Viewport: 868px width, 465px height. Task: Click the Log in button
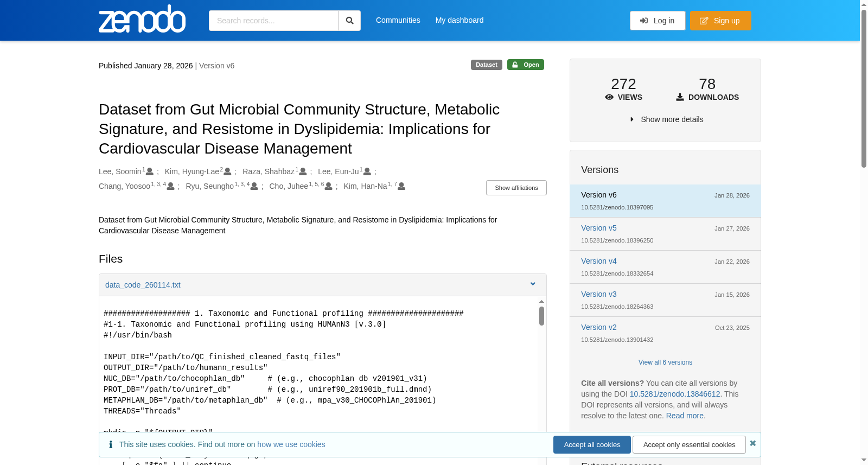pos(658,21)
